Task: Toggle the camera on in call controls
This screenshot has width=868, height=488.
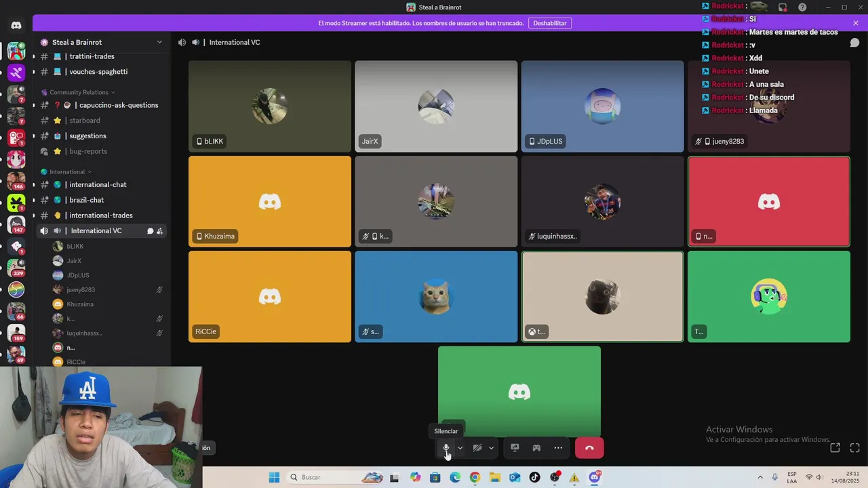Action: coord(477,448)
